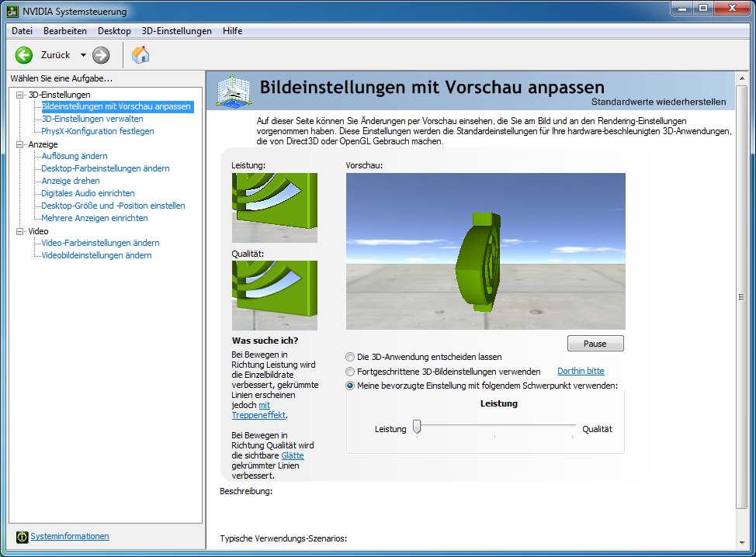Viewport: 756px width, 557px height.
Task: Open 'Auflösung ändern'
Action: tap(75, 156)
